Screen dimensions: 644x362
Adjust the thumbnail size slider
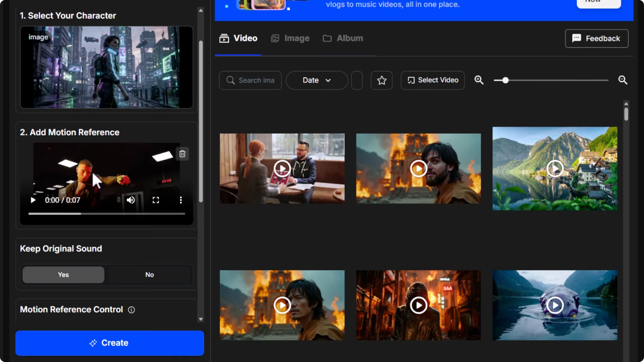pyautogui.click(x=505, y=80)
